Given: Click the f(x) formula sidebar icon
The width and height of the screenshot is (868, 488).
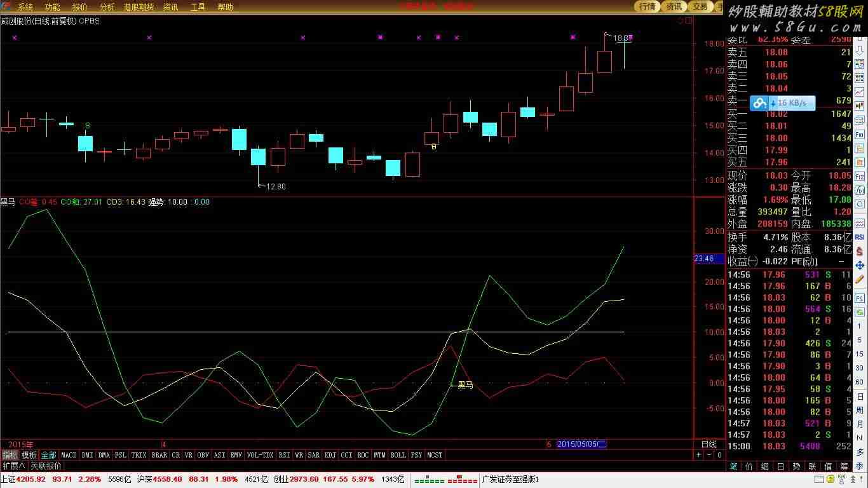Looking at the screenshot, I should tap(859, 190).
